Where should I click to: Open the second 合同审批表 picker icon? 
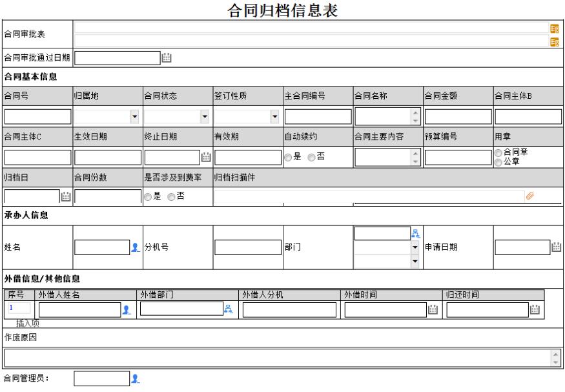coord(555,41)
